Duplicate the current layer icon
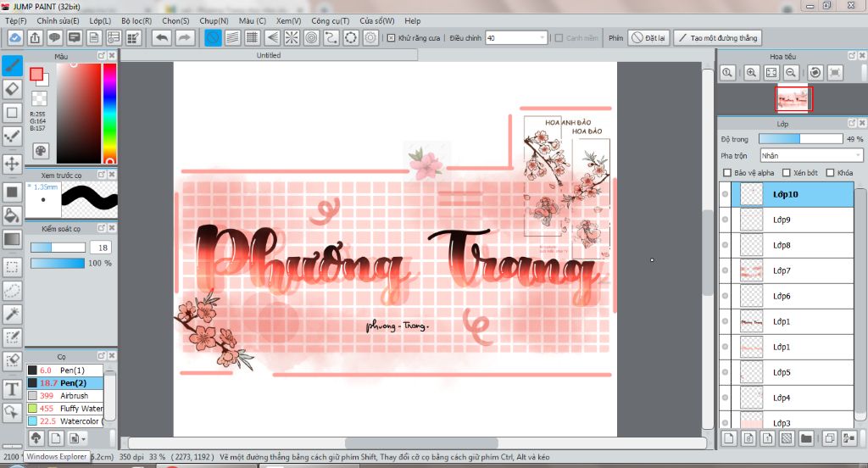Viewport: 868px width, 468px height. [829, 438]
